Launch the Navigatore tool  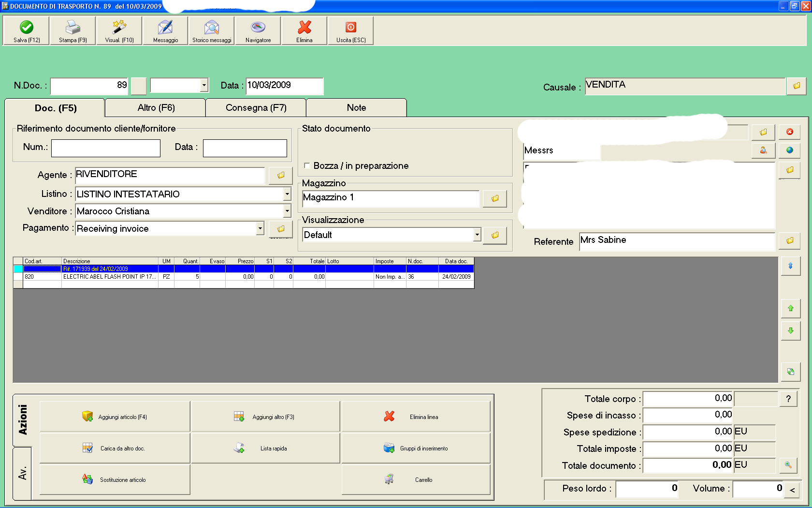pos(258,31)
